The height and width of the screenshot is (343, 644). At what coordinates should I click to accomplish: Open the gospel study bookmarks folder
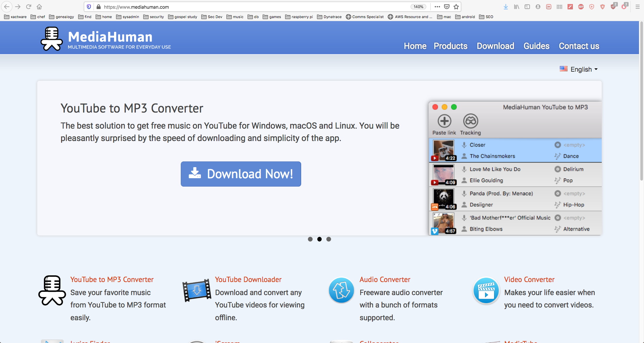pos(182,17)
